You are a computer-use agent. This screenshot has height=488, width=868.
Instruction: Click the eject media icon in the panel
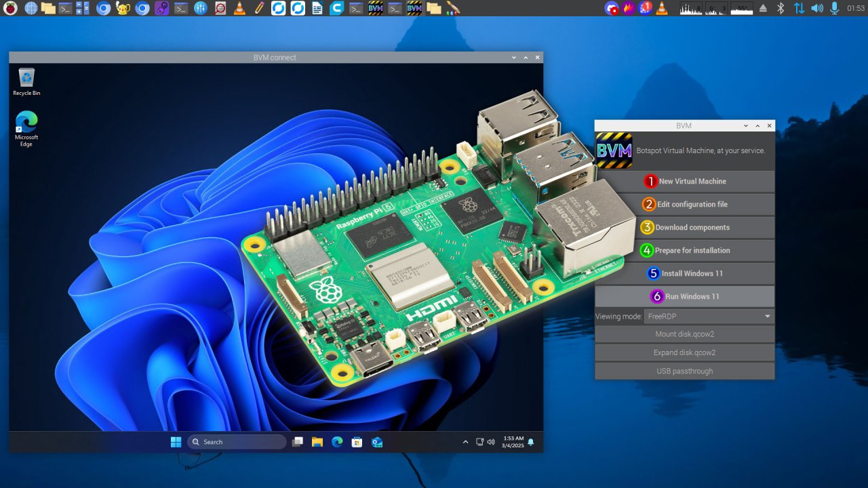(763, 8)
